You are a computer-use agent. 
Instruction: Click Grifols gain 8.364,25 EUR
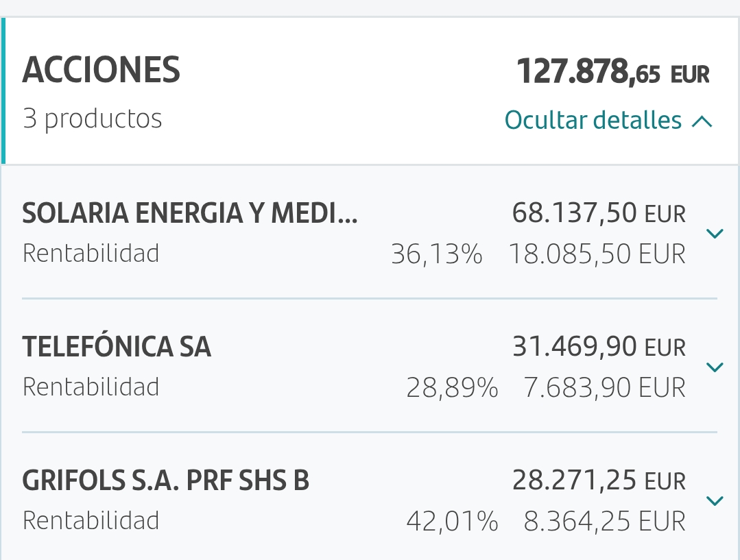605,522
